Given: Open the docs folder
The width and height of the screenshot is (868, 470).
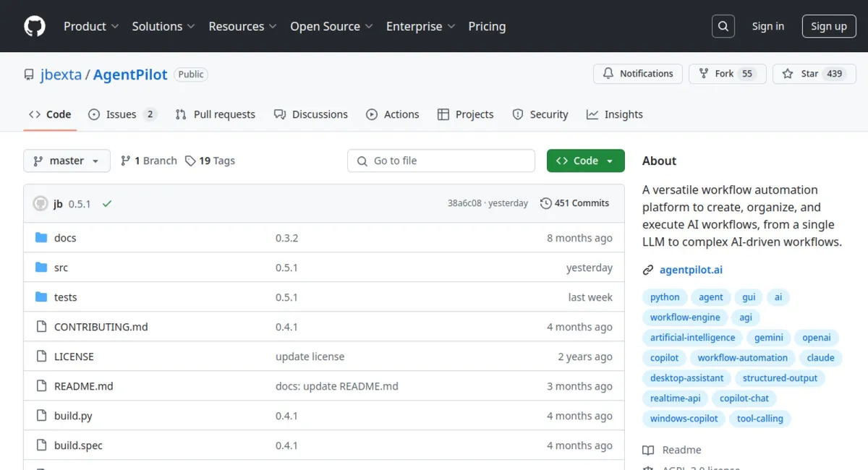Looking at the screenshot, I should (65, 238).
